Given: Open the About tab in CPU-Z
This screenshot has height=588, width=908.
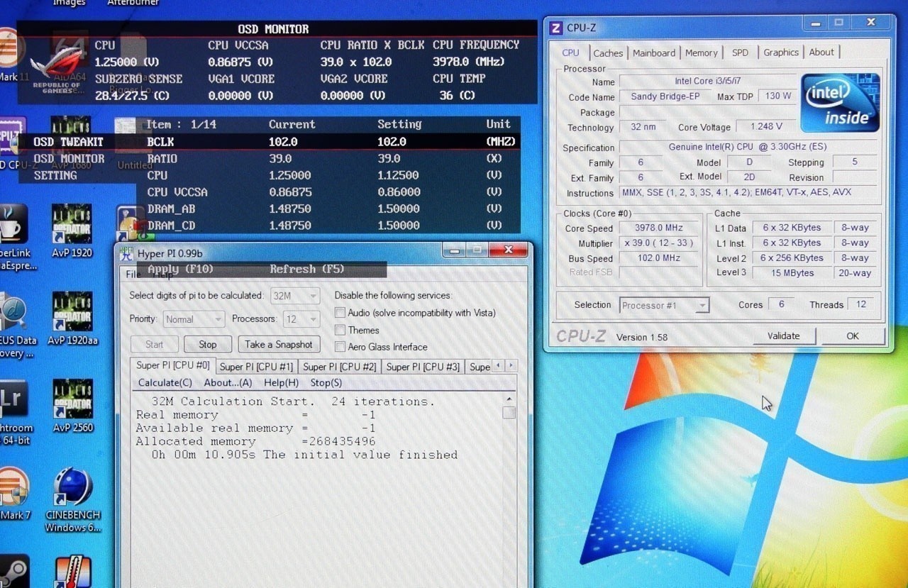Looking at the screenshot, I should pyautogui.click(x=821, y=52).
